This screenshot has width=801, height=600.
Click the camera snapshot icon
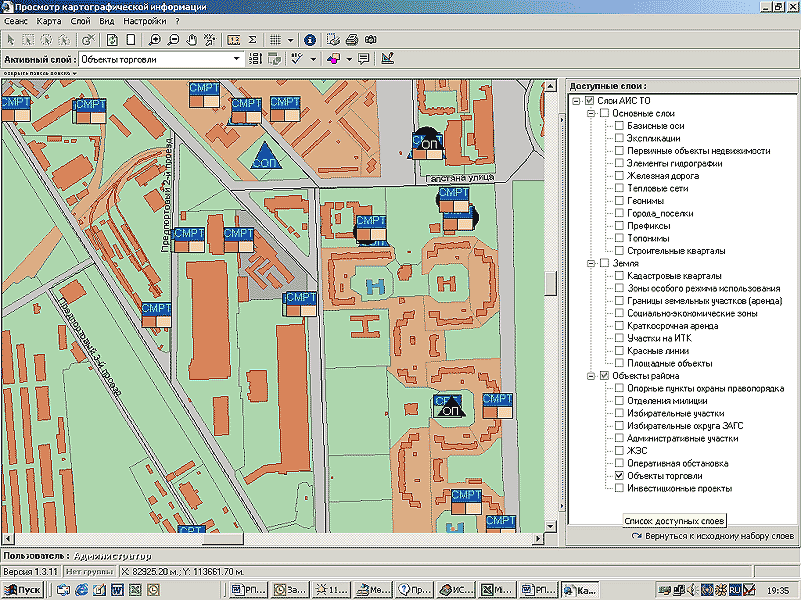tap(370, 40)
